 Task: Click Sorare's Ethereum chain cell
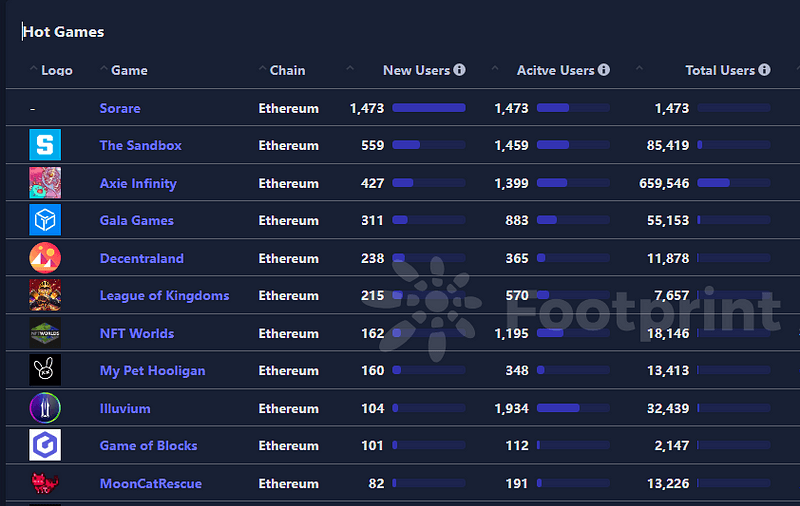point(288,108)
